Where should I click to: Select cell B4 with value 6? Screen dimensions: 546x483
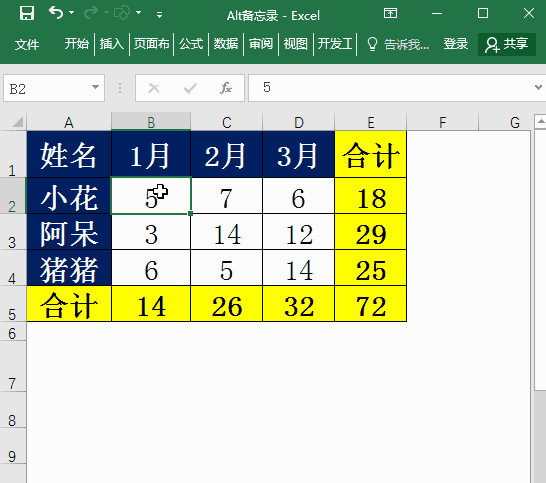pos(151,268)
